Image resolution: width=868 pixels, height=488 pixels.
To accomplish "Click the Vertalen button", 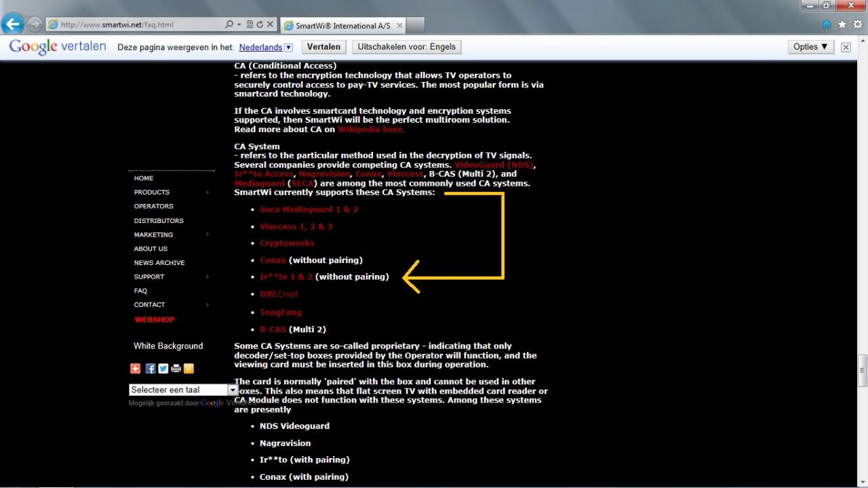I will pyautogui.click(x=323, y=47).
